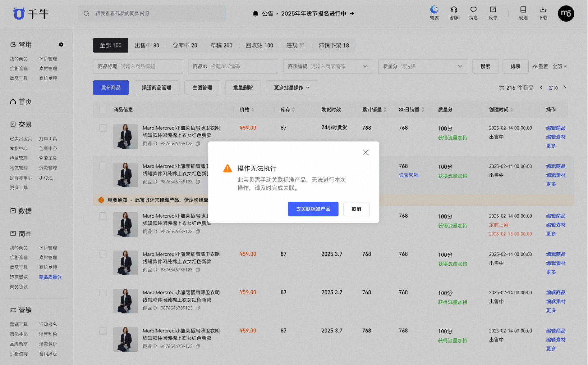588x365 pixels.
Task: Click the announcement bell icon
Action: (x=255, y=14)
